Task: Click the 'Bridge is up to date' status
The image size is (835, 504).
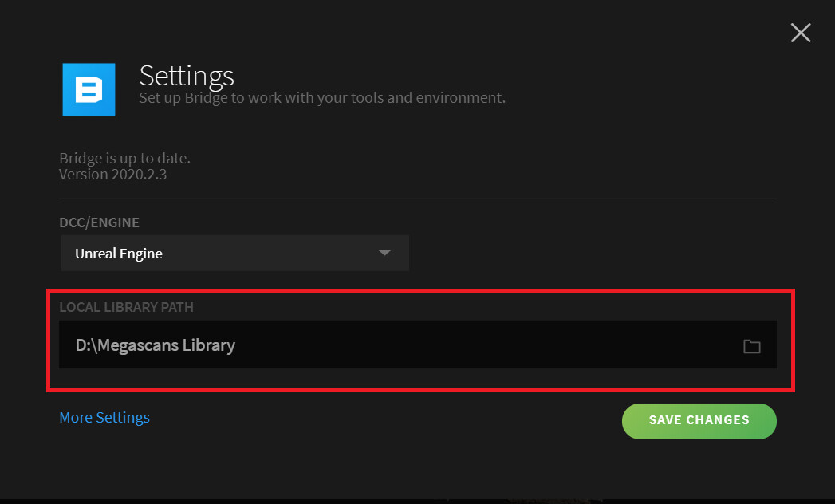Action: point(124,159)
